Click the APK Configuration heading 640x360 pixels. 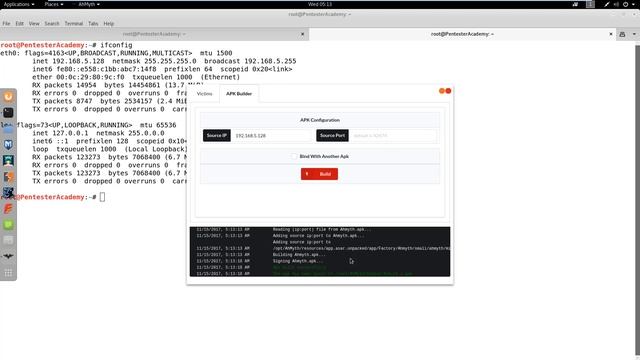point(320,120)
